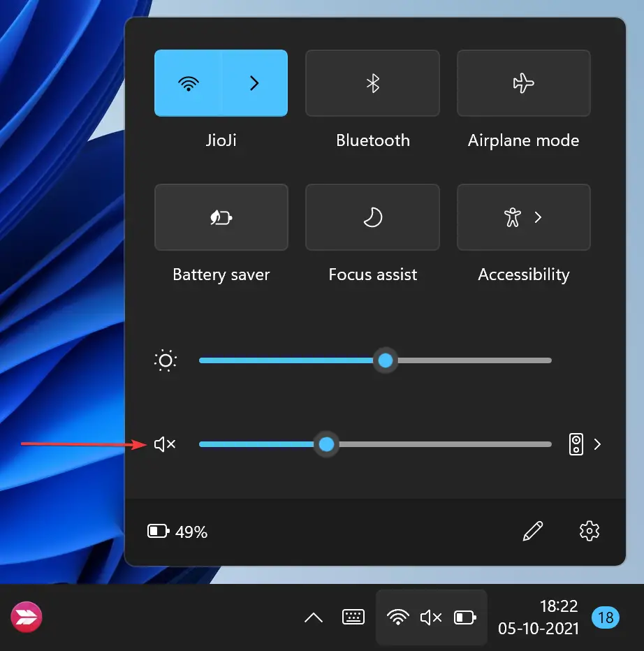Click the JioJi network label
The image size is (644, 651).
point(221,140)
